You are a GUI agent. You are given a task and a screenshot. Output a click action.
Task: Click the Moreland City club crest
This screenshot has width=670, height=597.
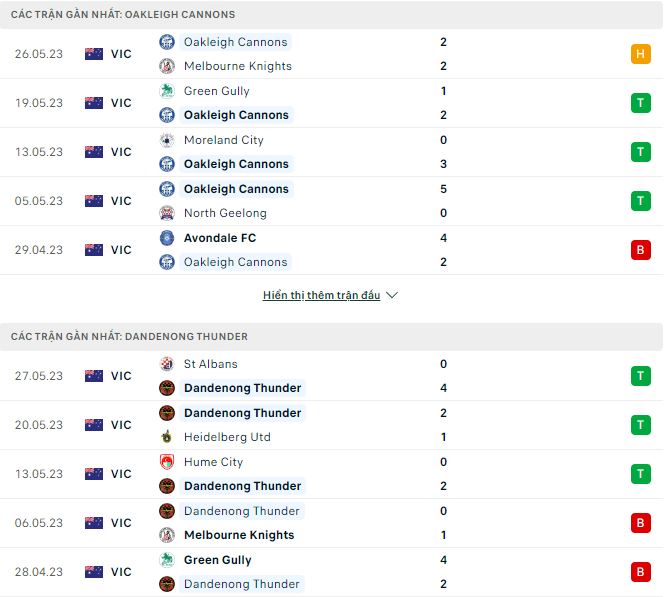click(167, 140)
